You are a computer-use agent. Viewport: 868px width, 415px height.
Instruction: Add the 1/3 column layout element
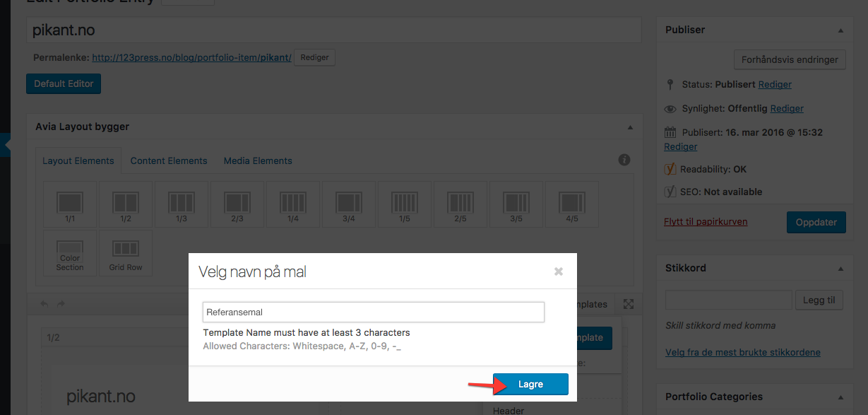182,204
